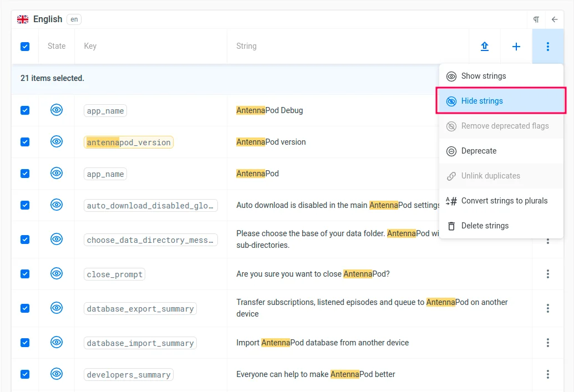574x392 pixels.
Task: Click the plus icon to add string
Action: point(516,47)
